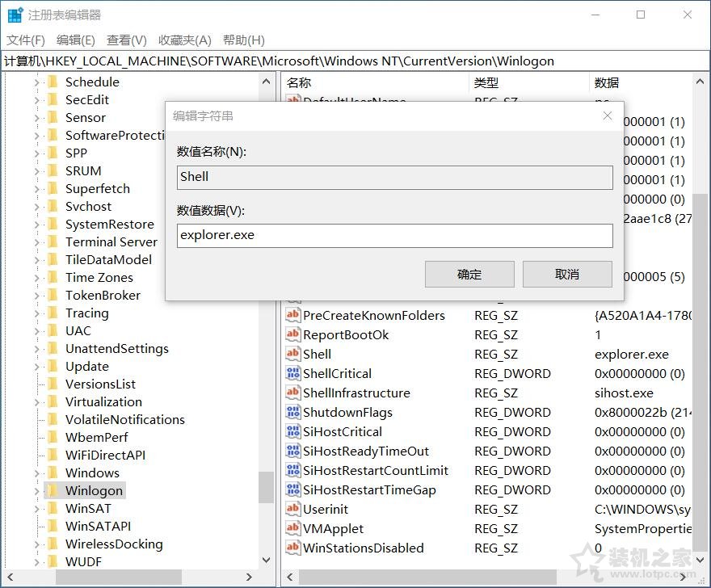
Task: Click the Registry Editor icon in title bar
Action: coord(14,14)
